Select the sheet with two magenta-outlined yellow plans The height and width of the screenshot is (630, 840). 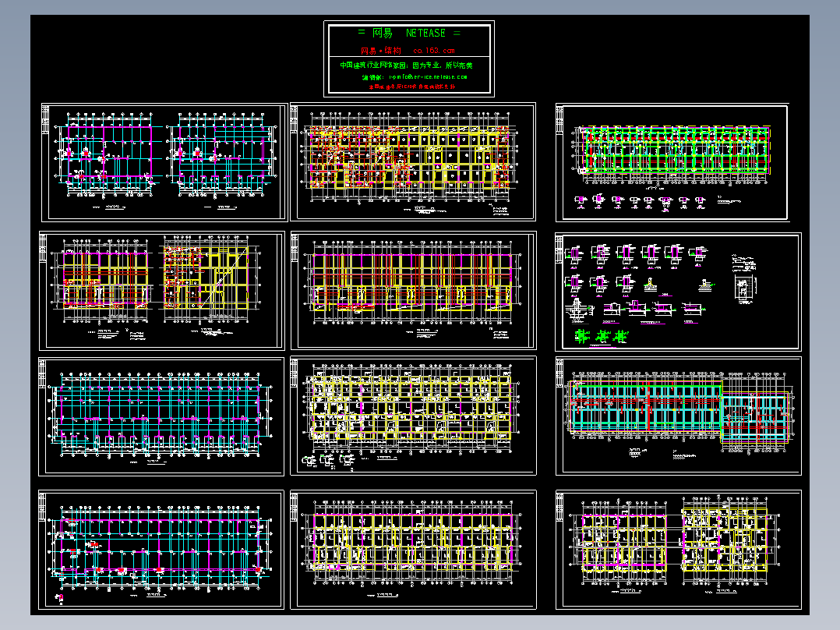[x=679, y=550]
